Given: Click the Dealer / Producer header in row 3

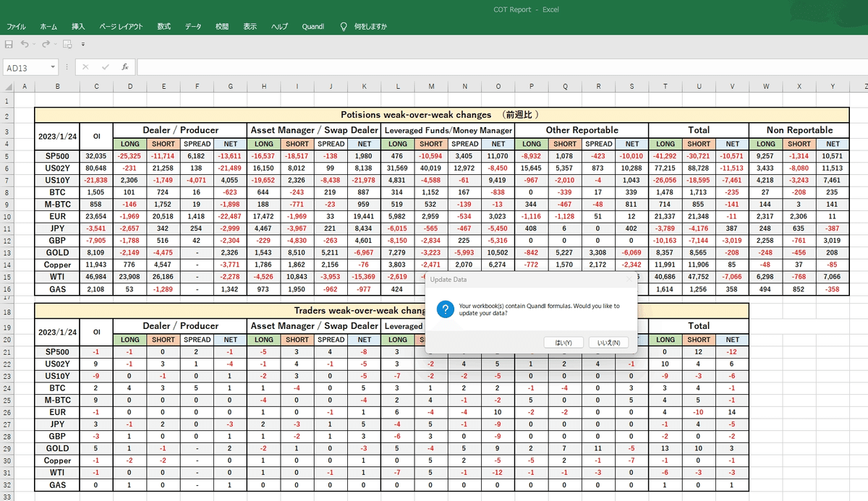Looking at the screenshot, I should tap(180, 130).
